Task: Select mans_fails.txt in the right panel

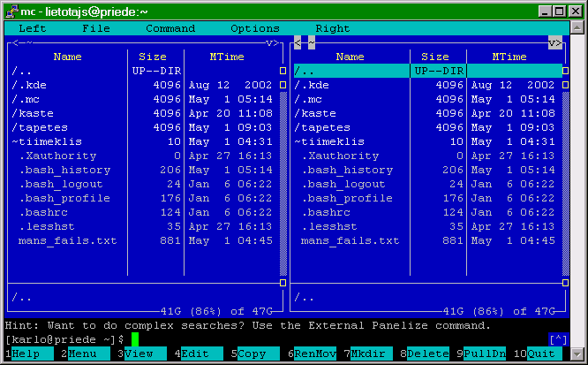Action: pos(428,240)
